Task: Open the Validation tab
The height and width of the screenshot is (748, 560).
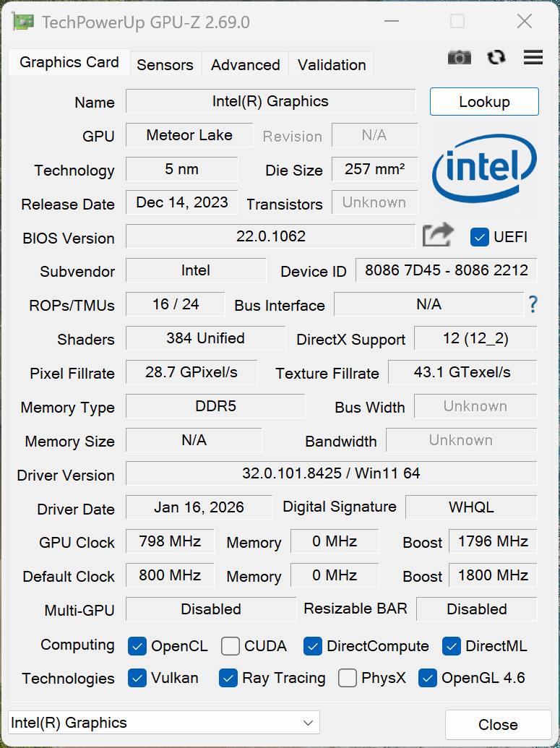Action: [332, 65]
